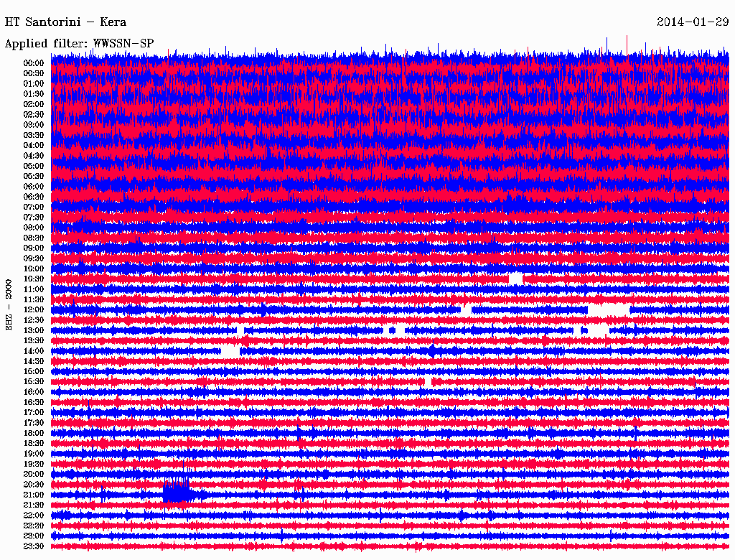Click the 22:30 time label

34,526
